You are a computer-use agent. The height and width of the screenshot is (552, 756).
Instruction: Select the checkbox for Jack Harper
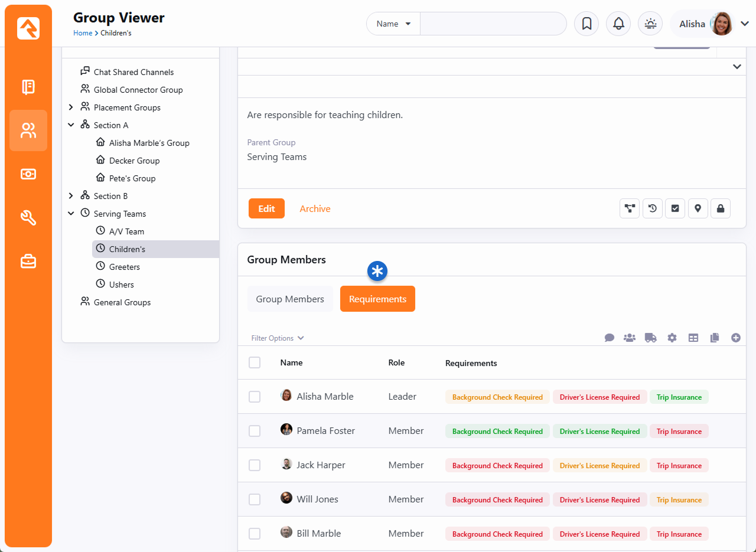pos(255,465)
